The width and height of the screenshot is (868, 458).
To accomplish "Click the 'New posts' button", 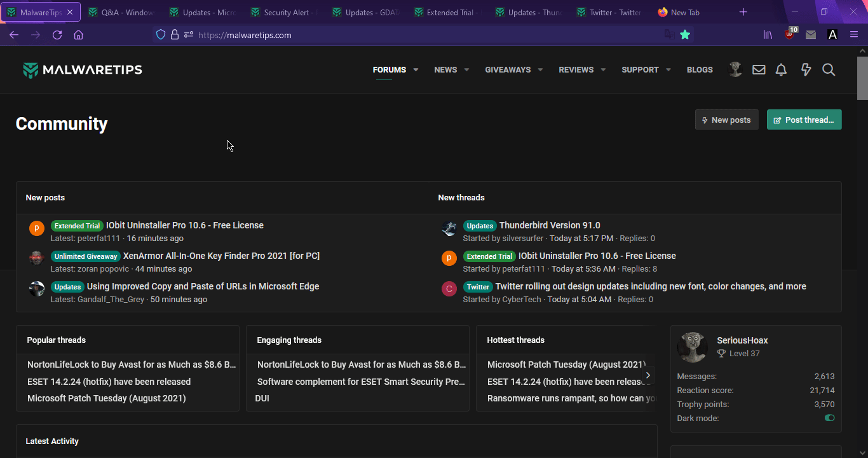I will [726, 120].
